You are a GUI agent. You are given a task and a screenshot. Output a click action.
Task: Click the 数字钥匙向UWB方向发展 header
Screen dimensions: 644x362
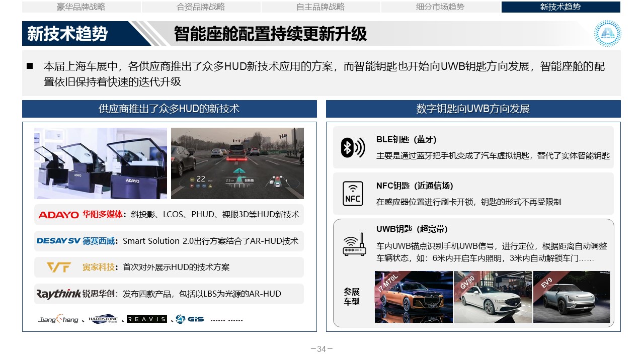[x=473, y=109]
